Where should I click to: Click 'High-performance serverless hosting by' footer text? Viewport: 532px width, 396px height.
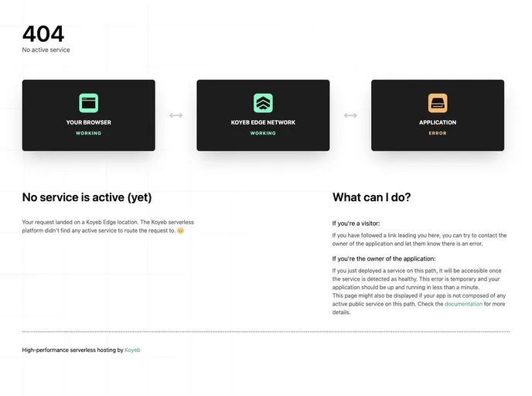(73, 350)
